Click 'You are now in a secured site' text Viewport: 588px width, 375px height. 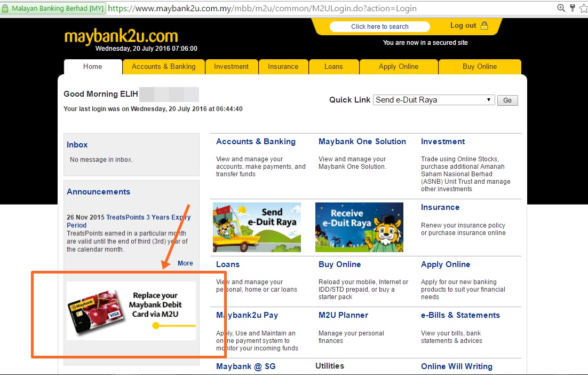click(x=425, y=42)
